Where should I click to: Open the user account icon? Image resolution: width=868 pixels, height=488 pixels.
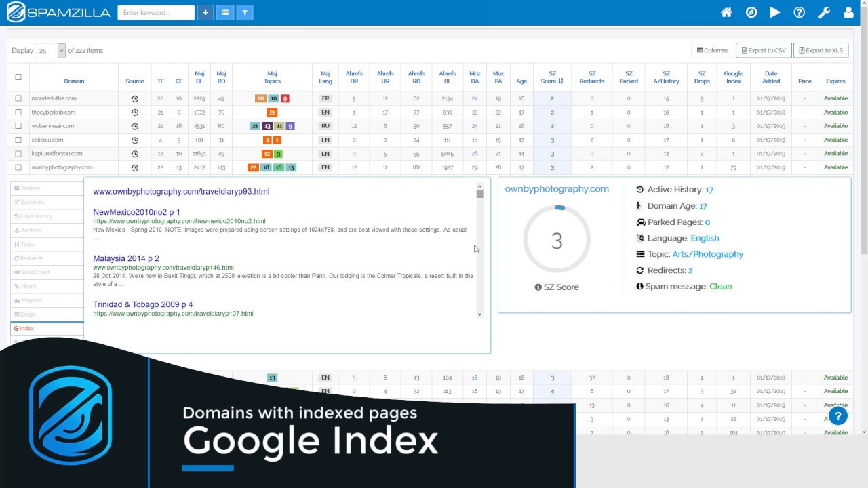click(848, 12)
